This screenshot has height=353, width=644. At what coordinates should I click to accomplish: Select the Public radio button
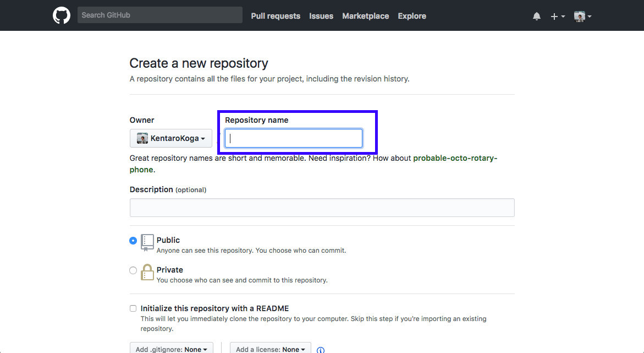[133, 241]
